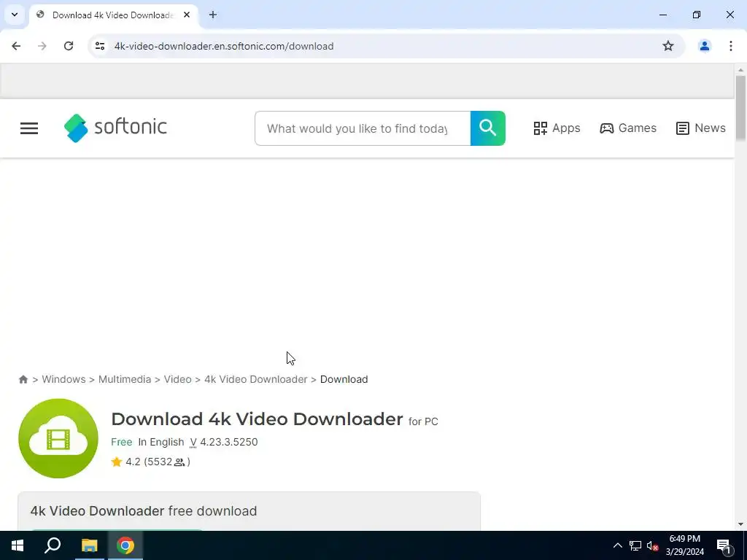
Task: Open the Windows Start menu
Action: coord(18,545)
